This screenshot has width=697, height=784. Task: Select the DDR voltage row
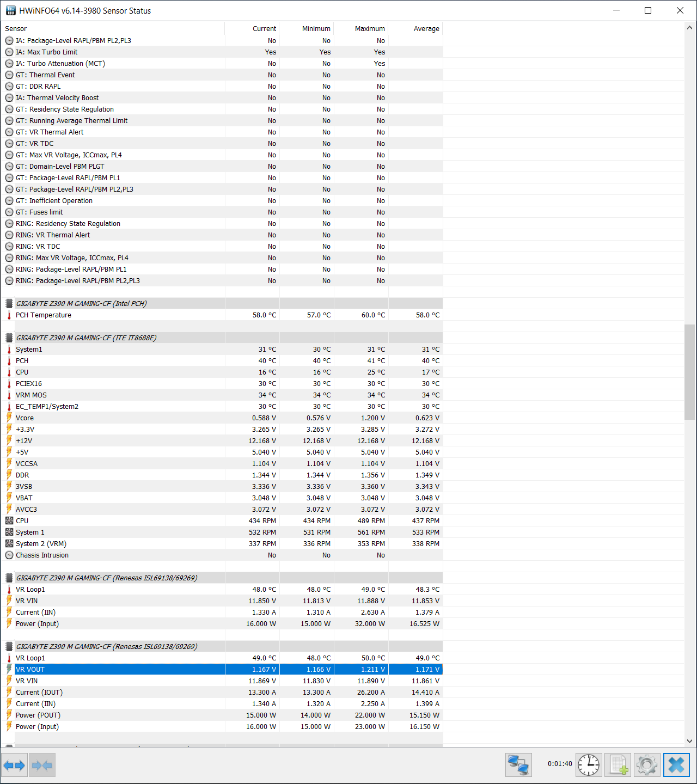point(222,475)
